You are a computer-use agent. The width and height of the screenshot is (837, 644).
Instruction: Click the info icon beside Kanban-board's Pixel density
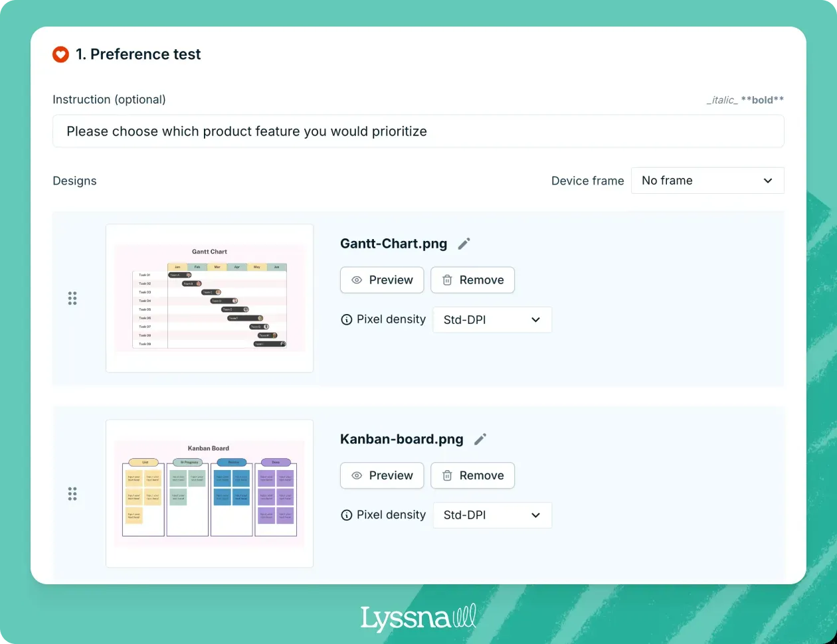[346, 515]
